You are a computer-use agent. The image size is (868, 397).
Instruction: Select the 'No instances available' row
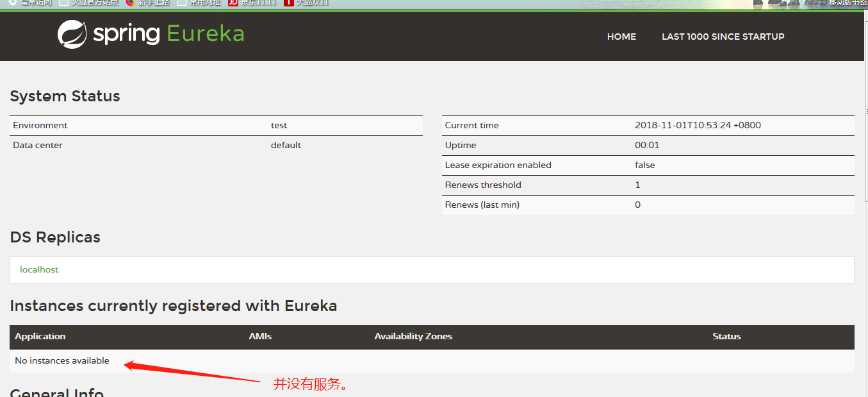[432, 360]
